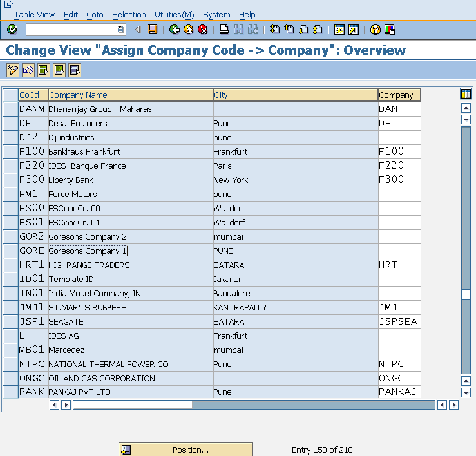The image size is (476, 456).
Task: Click the top scroll-up arrow of the table
Action: click(466, 108)
